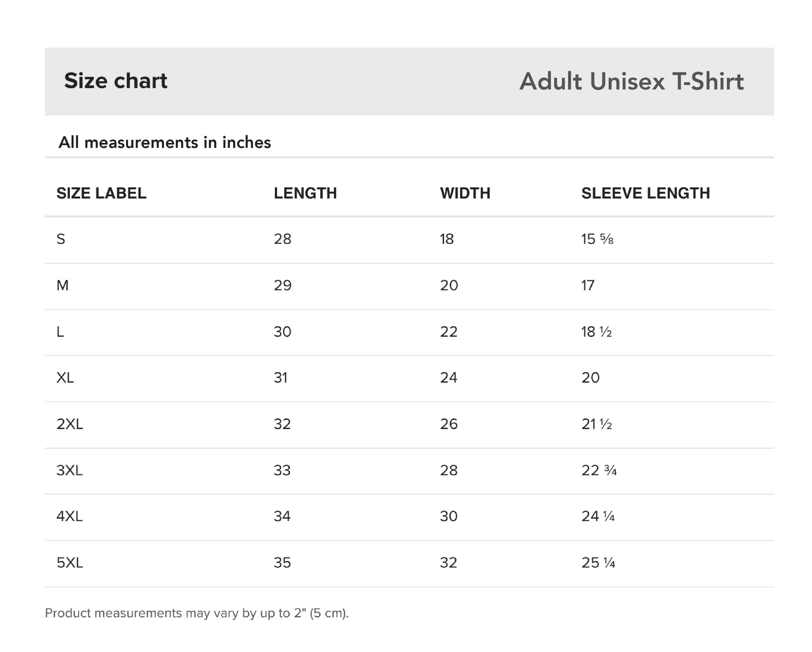The image size is (812, 652).
Task: Select the Adult Unisex T-Shirt title
Action: [x=632, y=81]
